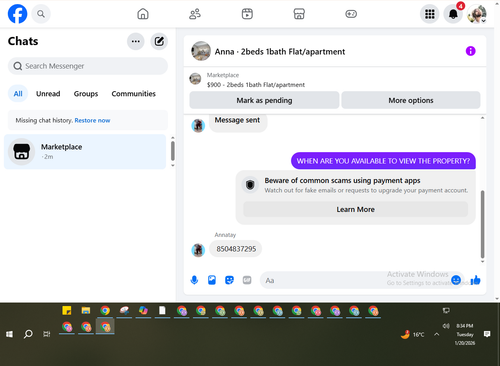This screenshot has height=366, width=500.
Task: Click the chat list scroll down arrow
Action: (x=173, y=165)
